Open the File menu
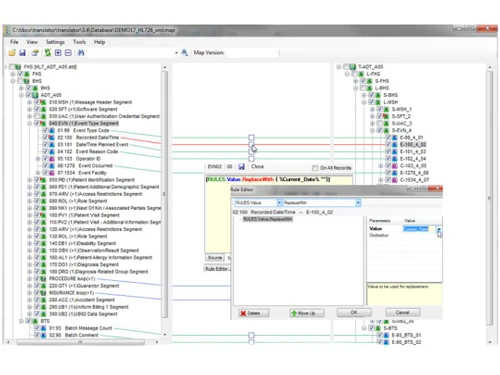The height and width of the screenshot is (375, 500). (14, 42)
